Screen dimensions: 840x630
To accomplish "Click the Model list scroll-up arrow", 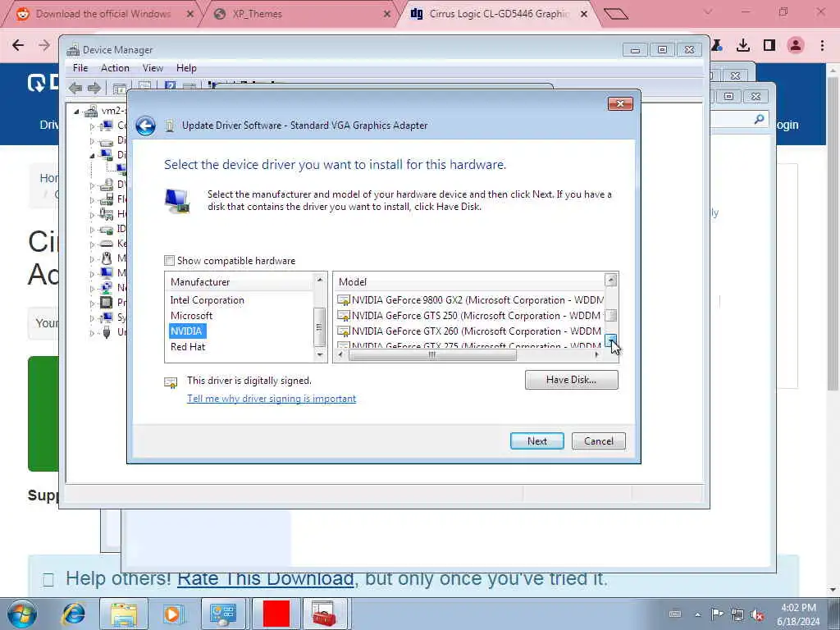I will tap(610, 281).
